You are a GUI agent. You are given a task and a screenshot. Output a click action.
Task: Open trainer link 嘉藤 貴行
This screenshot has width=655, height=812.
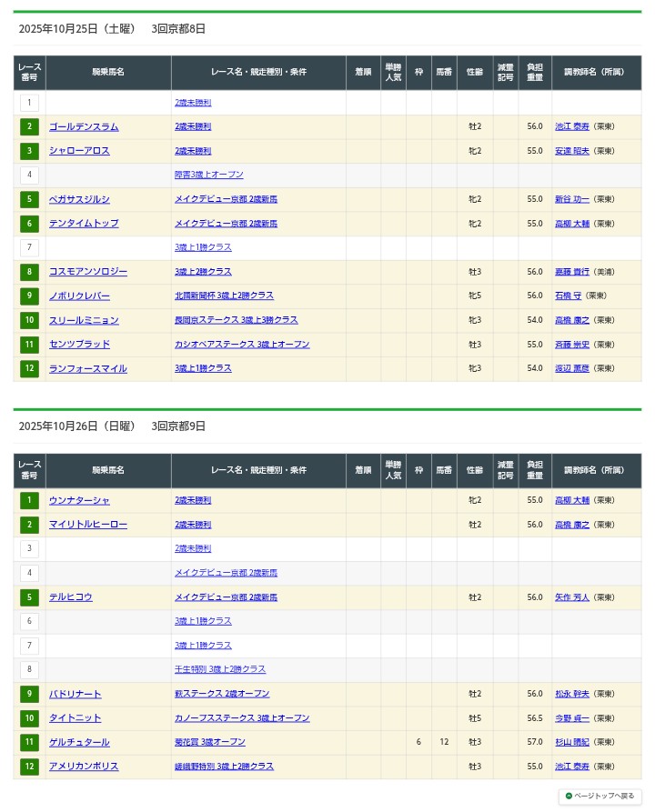click(x=572, y=272)
